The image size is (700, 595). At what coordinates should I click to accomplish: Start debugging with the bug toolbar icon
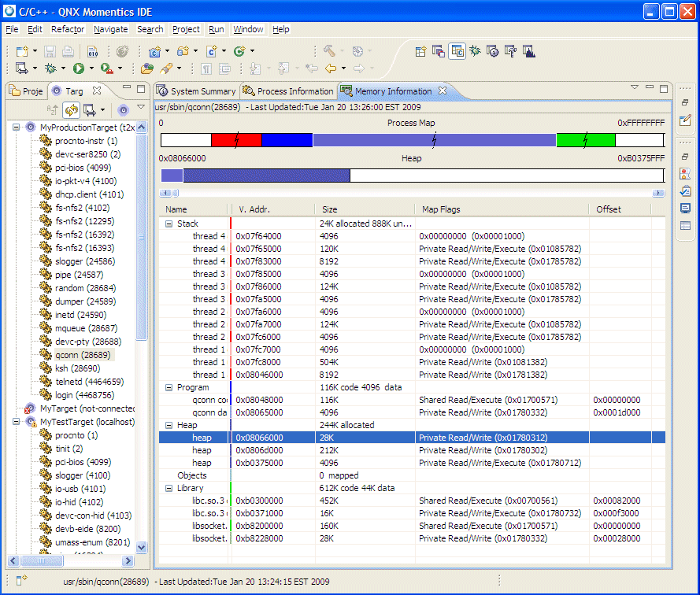point(50,68)
